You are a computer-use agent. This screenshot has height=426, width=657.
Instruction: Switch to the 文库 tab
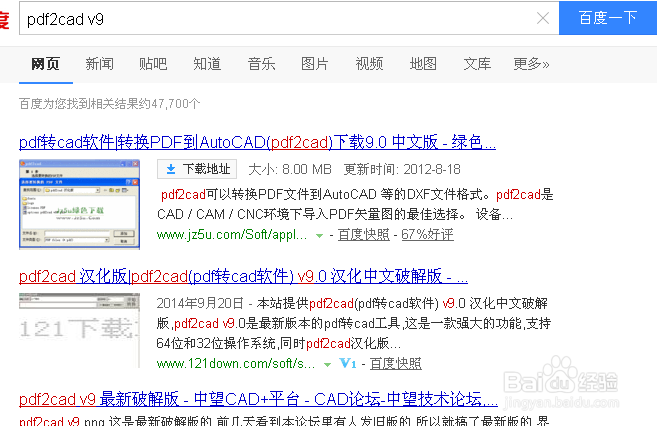pos(477,64)
